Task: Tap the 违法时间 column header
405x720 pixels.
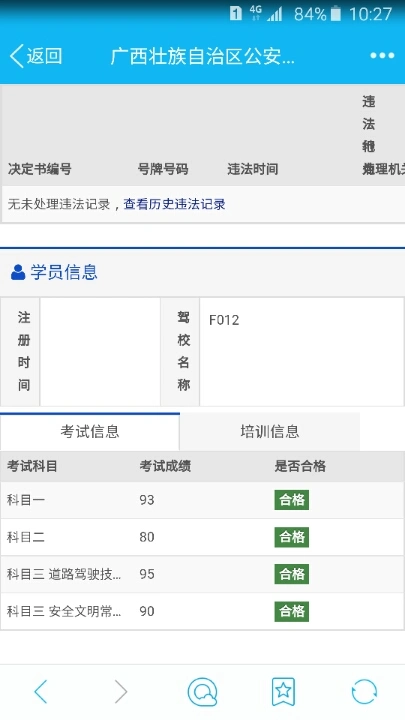Action: click(253, 169)
